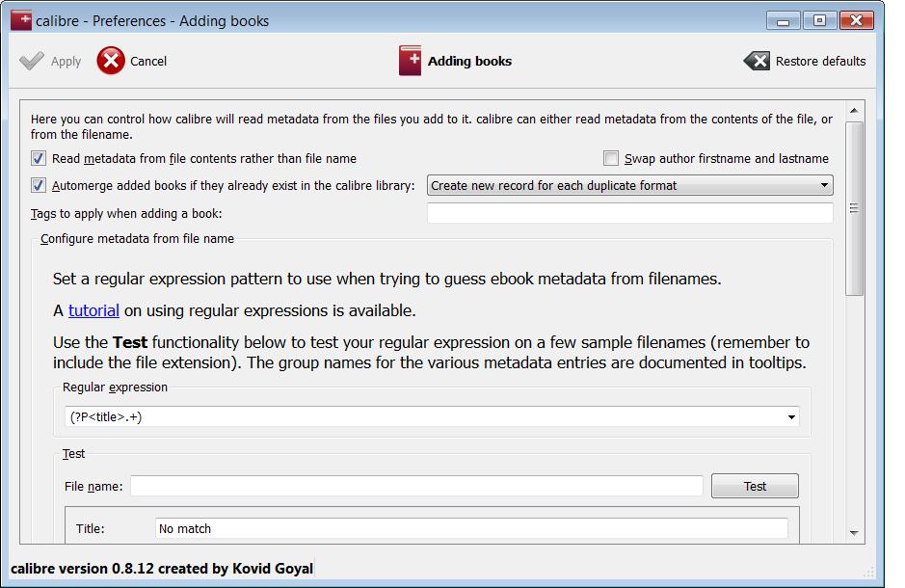Image resolution: width=905 pixels, height=588 pixels.
Task: Click the scrollbar down arrow
Action: coord(854,533)
